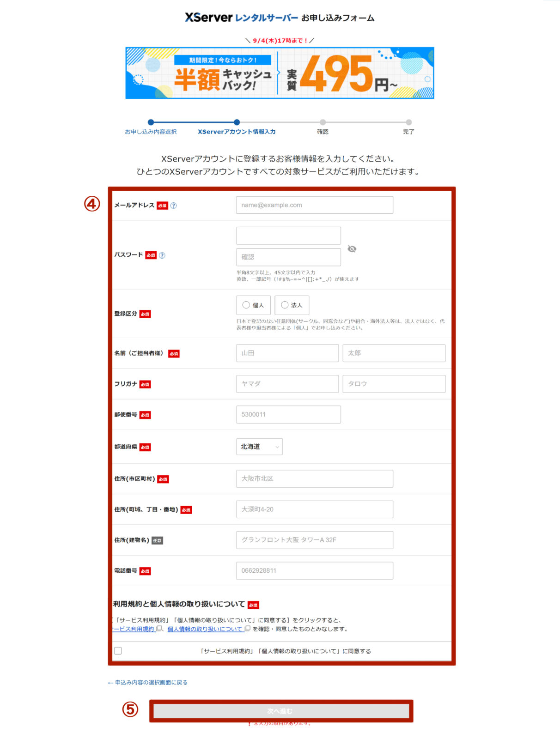Click the password confirmation 確認 field
560x739 pixels.
tap(288, 257)
